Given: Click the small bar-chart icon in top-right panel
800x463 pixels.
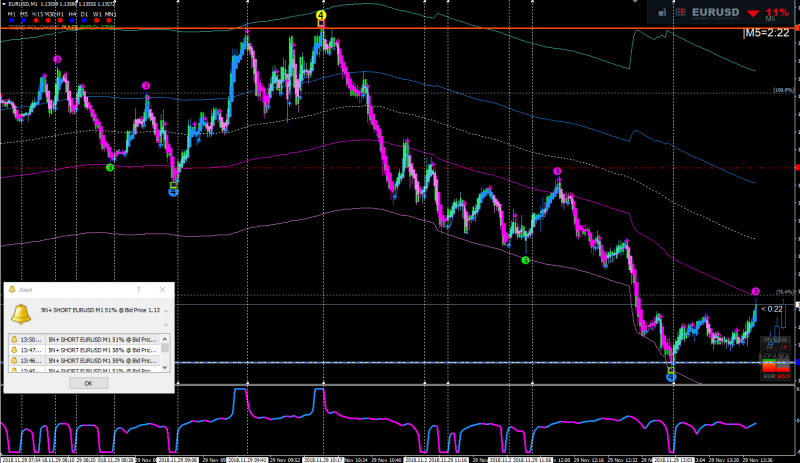Looking at the screenshot, I should point(662,13).
